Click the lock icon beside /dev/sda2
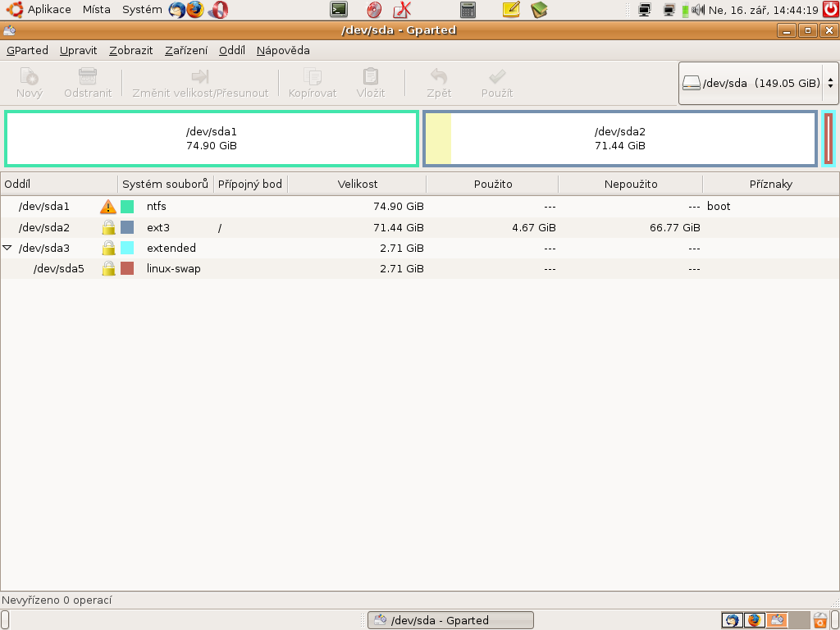This screenshot has width=840, height=630. tap(108, 227)
